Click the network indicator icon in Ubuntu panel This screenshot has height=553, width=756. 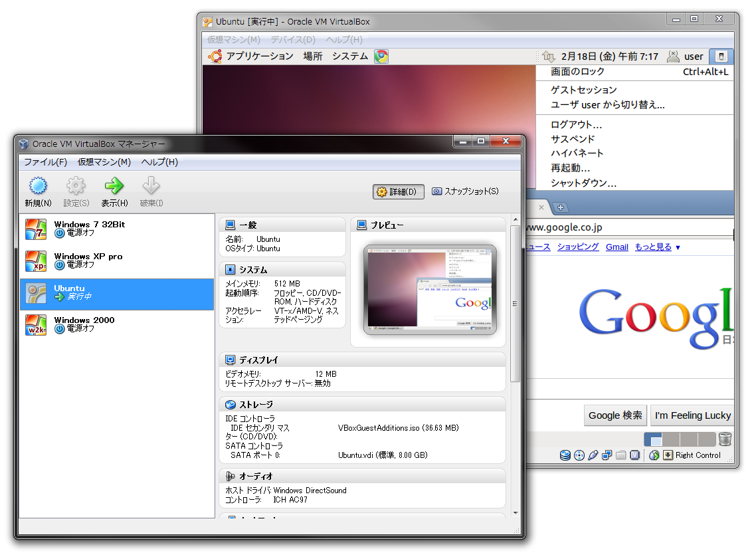click(x=549, y=56)
